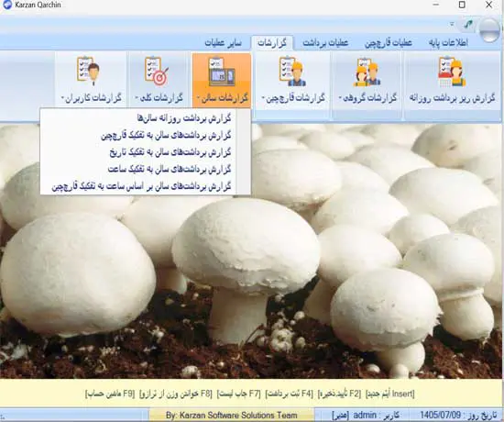Click the گزارشات گروهی workers icon
The image size is (504, 422).
tap(367, 72)
